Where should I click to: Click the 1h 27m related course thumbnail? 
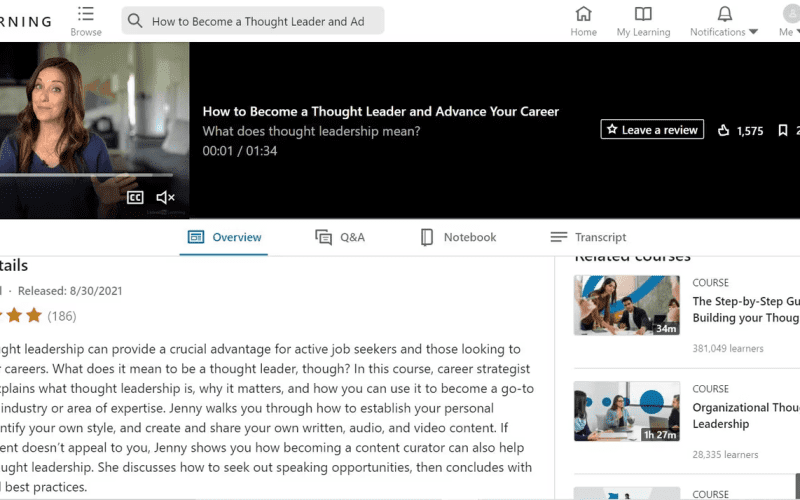(x=627, y=411)
